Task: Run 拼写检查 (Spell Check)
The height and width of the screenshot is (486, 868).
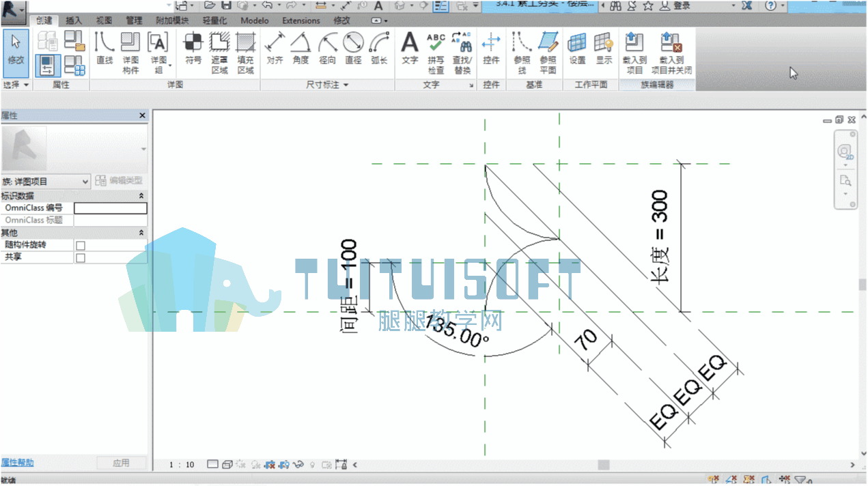Action: 436,53
